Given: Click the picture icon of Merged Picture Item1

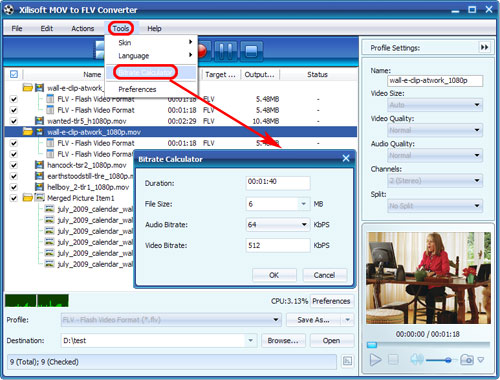Looking at the screenshot, I should pos(39,198).
